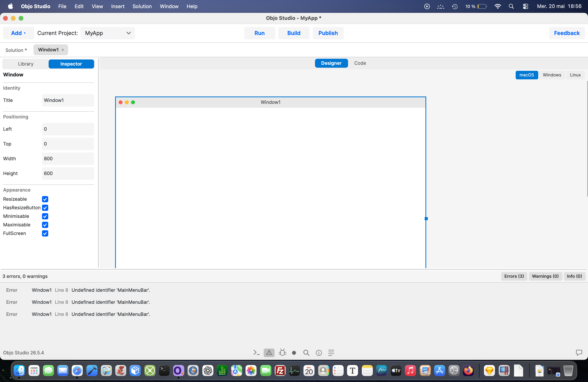Screen dimensions: 588x382
Task: Switch to the Library panel
Action: 26,64
